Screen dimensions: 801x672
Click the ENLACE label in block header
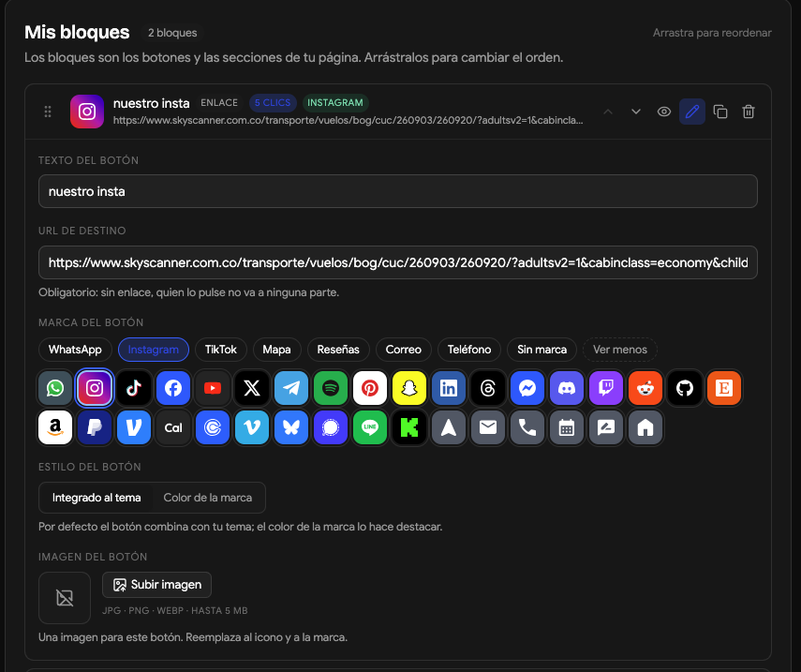tap(219, 103)
